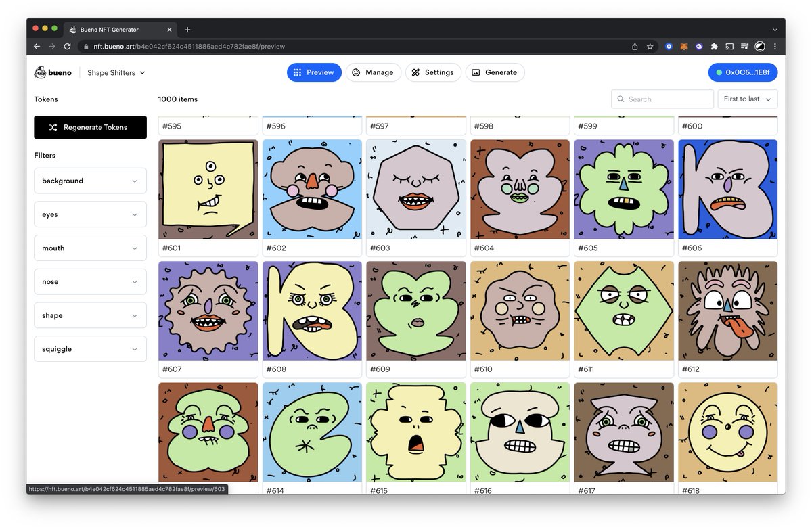Expand the eyes filter
The width and height of the screenshot is (812, 529).
point(90,214)
